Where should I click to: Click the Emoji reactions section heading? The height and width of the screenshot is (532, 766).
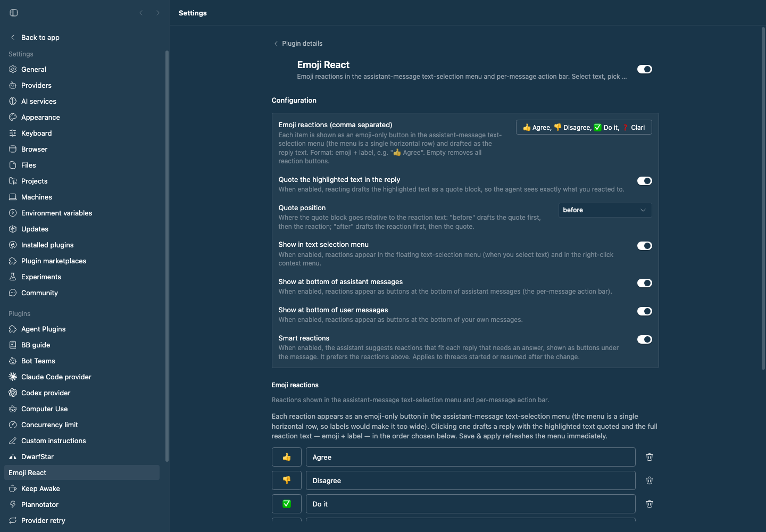point(295,385)
